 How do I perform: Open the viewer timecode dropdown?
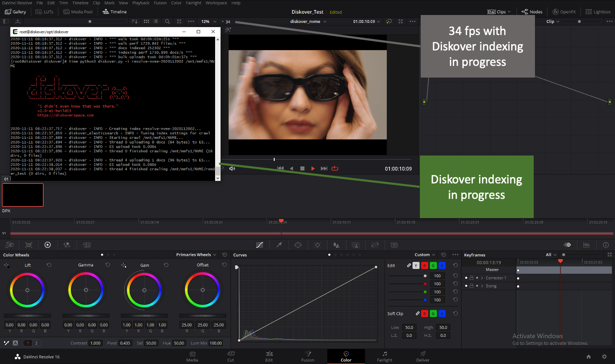coord(366,21)
